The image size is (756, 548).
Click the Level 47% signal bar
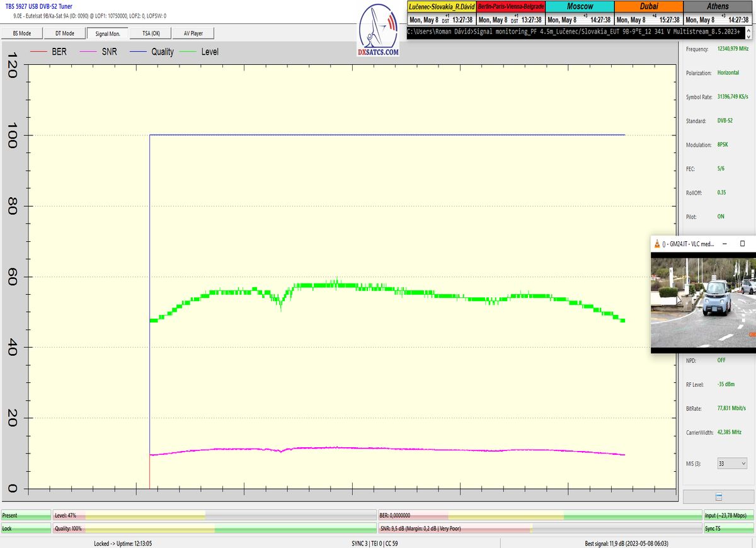coord(214,515)
